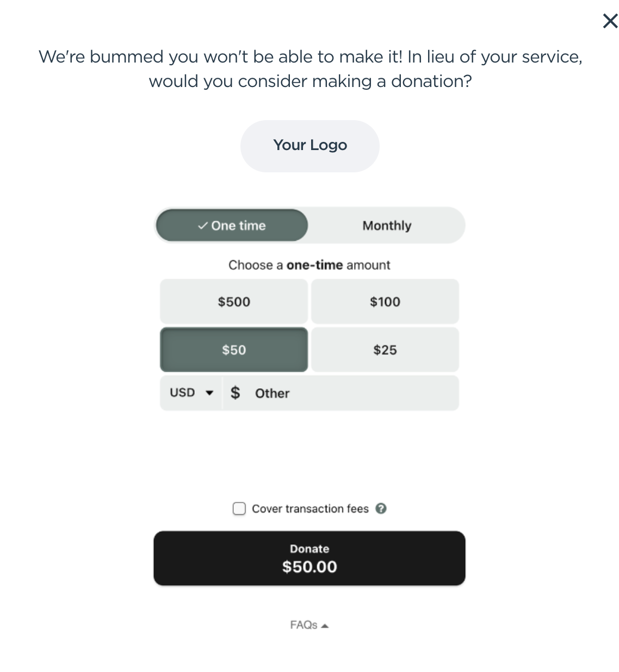Screen dimensions: 619x672
Task: Select the $50 donation amount
Action: pyautogui.click(x=234, y=350)
